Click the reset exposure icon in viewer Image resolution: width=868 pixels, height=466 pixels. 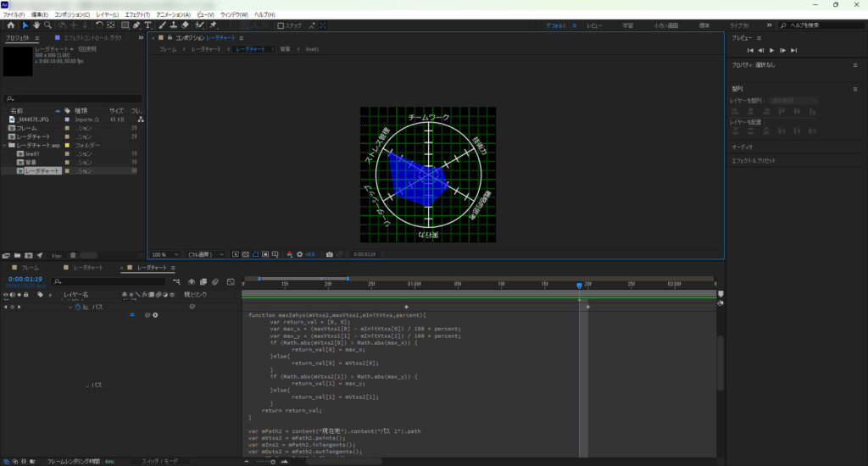[299, 254]
